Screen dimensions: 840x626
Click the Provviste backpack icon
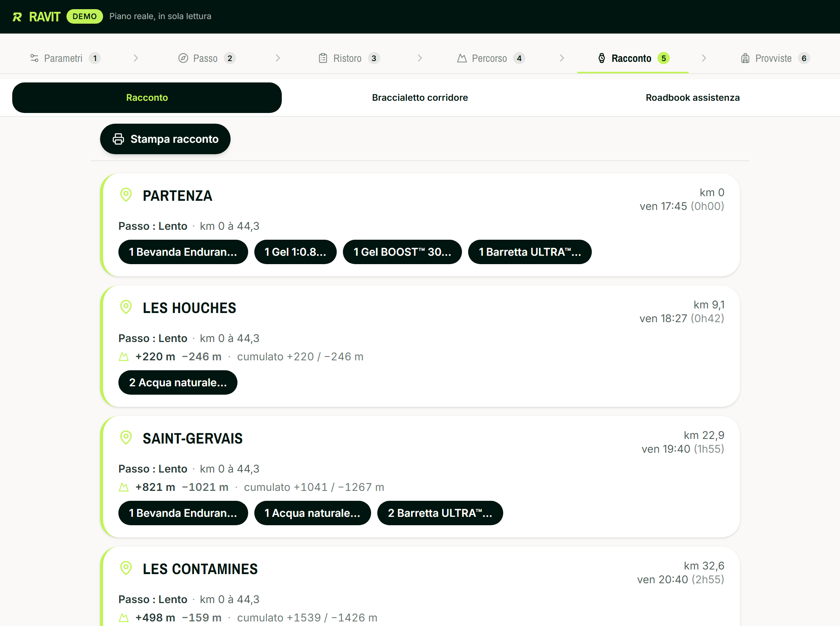745,58
